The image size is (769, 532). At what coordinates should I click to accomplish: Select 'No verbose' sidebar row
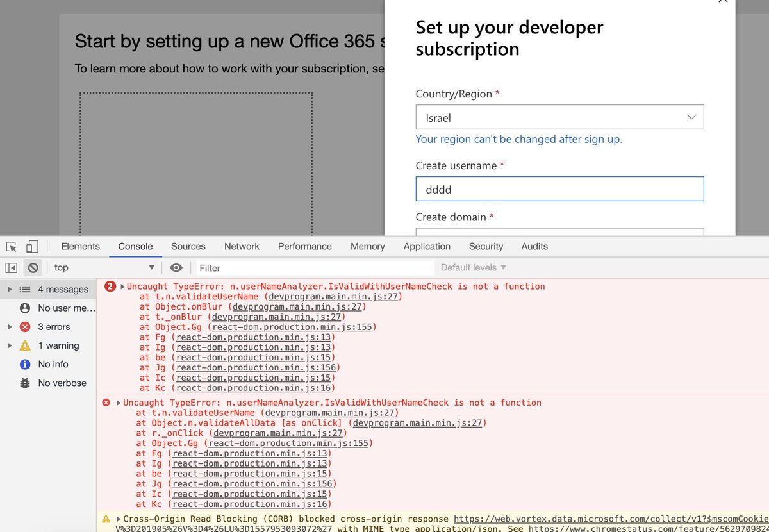click(x=48, y=383)
